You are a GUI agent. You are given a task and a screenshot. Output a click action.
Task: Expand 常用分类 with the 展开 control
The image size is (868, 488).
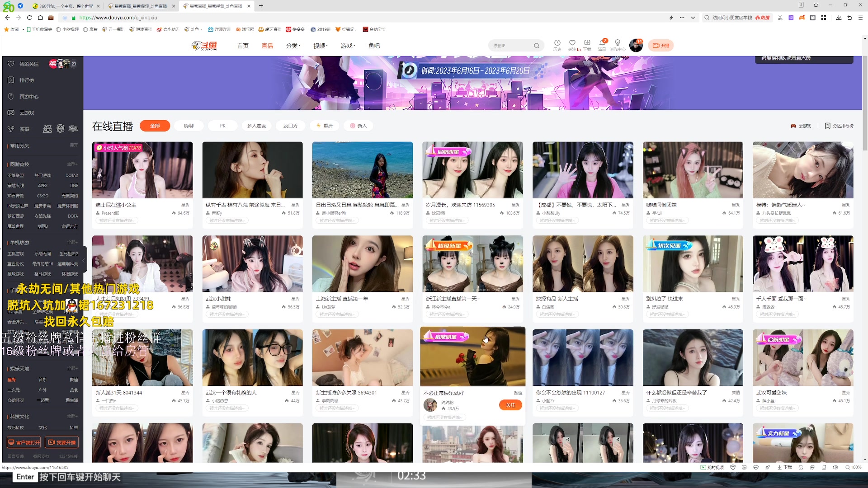coord(73,145)
